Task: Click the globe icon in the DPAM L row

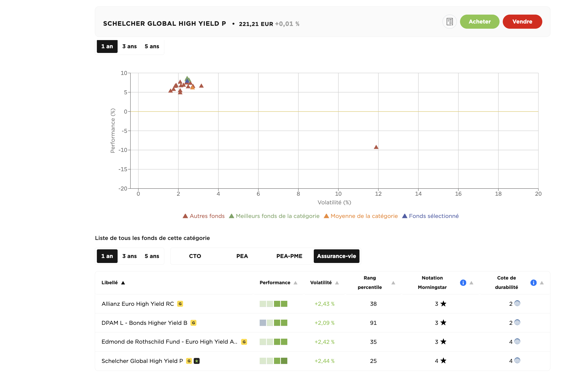Action: pyautogui.click(x=517, y=322)
